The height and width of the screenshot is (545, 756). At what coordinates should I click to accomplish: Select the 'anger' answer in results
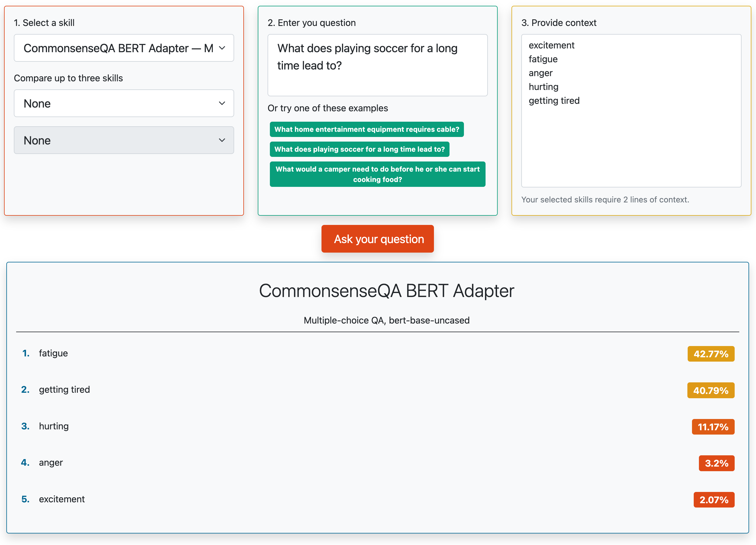[51, 463]
